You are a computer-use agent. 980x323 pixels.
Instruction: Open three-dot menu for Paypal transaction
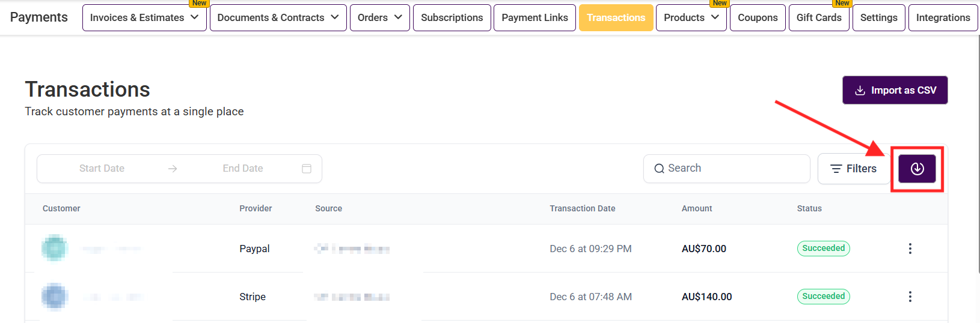coord(910,249)
